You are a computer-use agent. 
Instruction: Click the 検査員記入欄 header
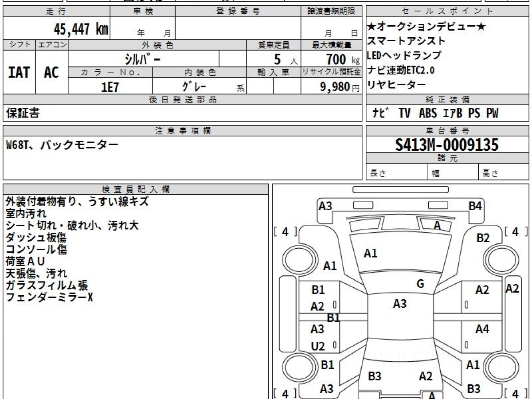(x=136, y=189)
